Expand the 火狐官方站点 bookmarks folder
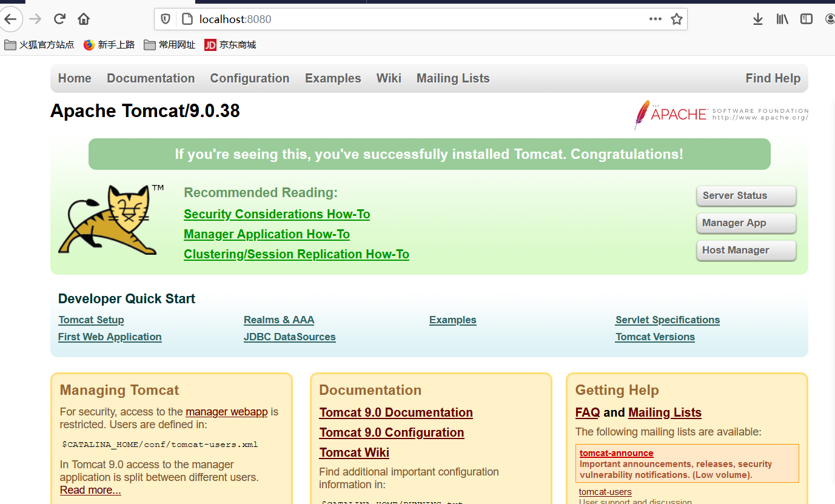Viewport: 835px width, 504px height. 38,44
